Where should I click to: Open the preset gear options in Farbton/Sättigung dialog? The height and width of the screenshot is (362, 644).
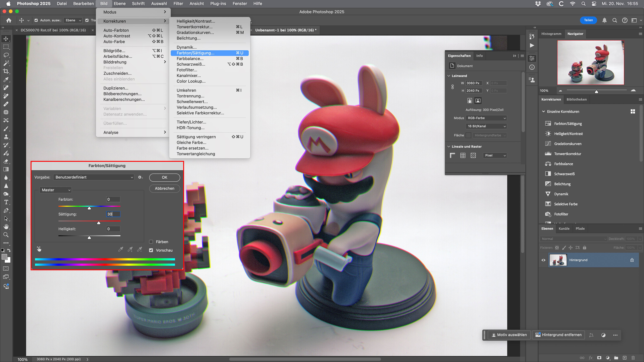(140, 177)
